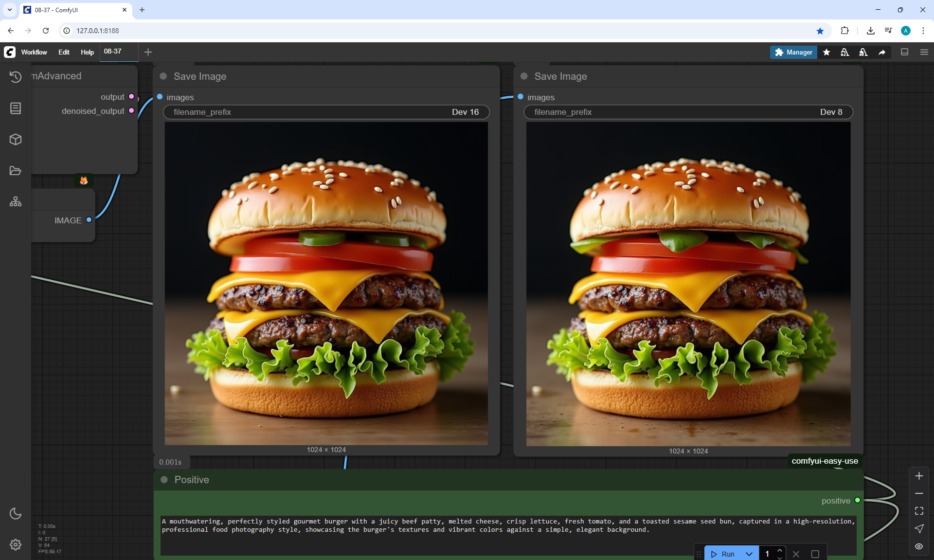Toggle dark theme moon icon
The width and height of the screenshot is (934, 560).
(16, 514)
